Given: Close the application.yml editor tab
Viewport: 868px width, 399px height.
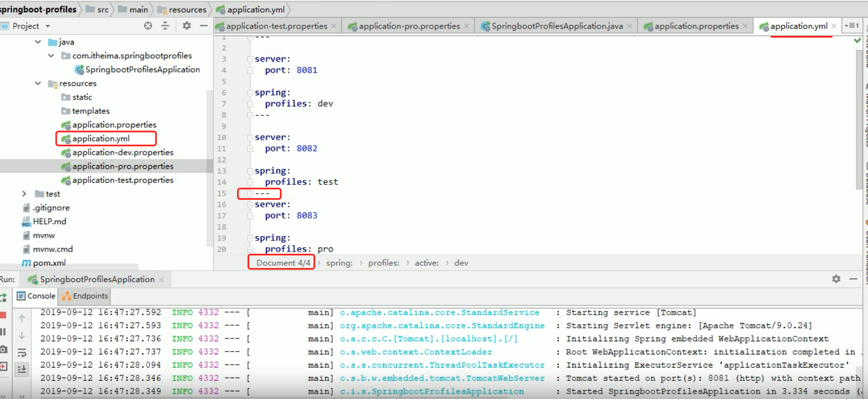Looking at the screenshot, I should 834,26.
